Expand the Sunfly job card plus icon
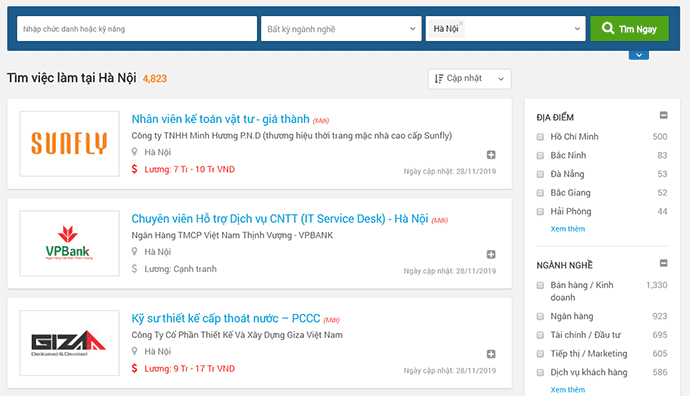 tap(491, 154)
